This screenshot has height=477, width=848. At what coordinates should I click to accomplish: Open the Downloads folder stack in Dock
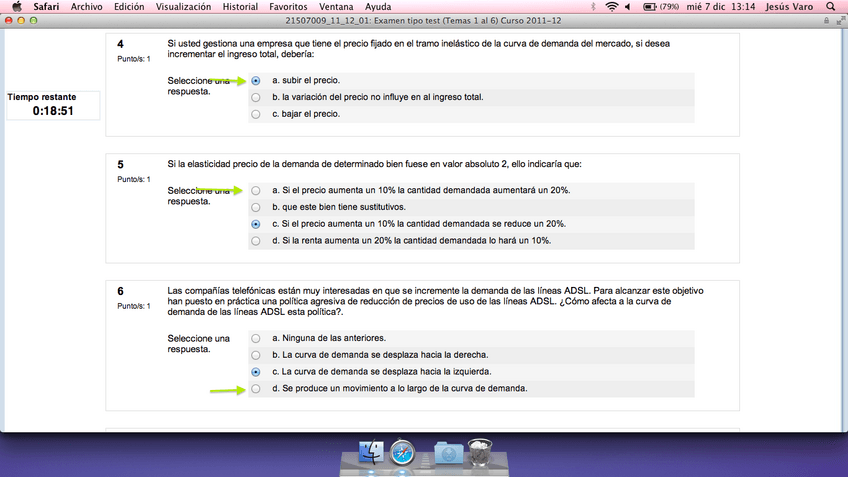(x=448, y=453)
